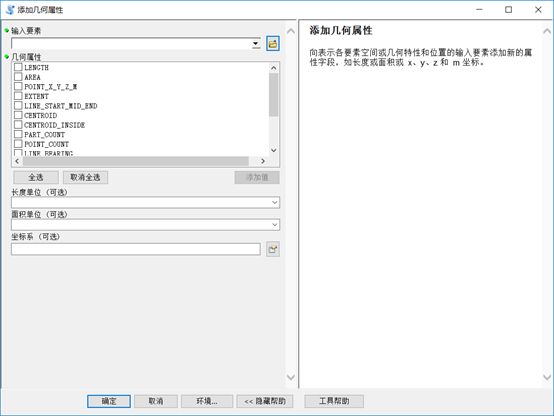Viewport: 554px width, 416px height.
Task: Tick the CENTROID_INSIDE checkbox
Action: tap(18, 124)
